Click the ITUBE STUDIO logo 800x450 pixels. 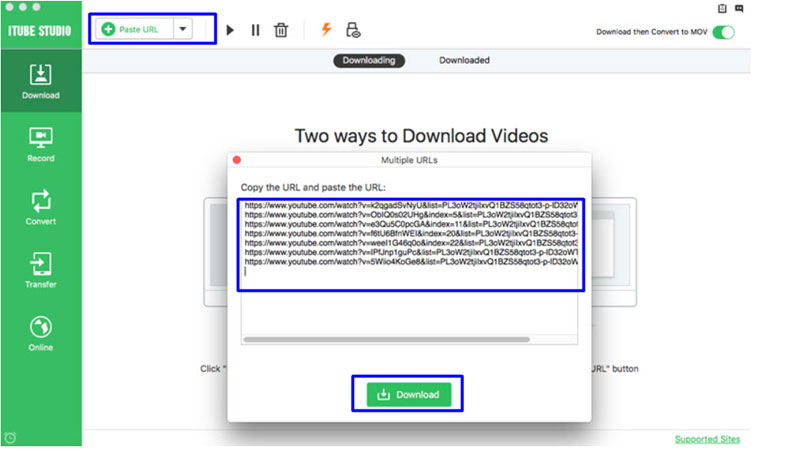pos(39,31)
